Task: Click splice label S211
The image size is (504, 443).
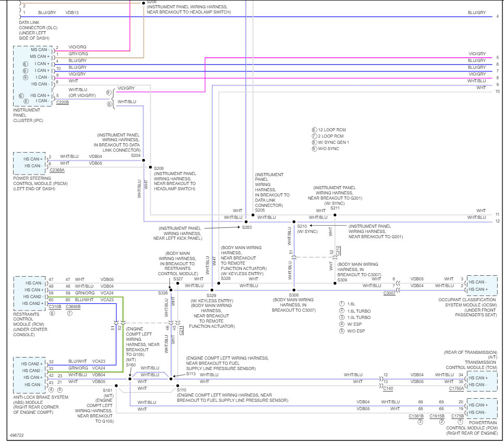Action: tap(335, 208)
